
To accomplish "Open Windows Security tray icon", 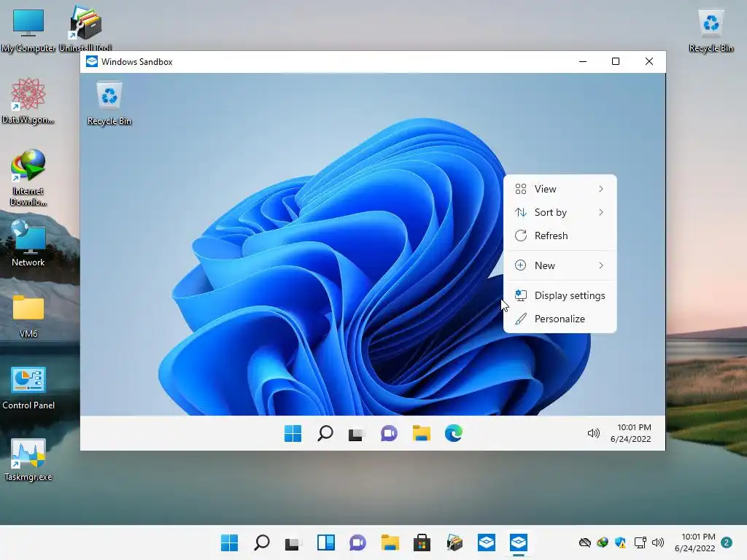I will (x=620, y=542).
